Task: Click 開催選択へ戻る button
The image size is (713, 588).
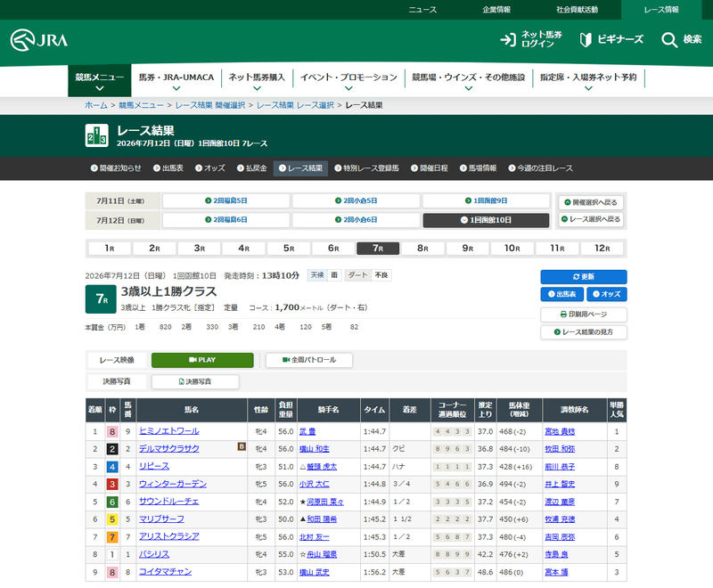Action: click(x=591, y=202)
